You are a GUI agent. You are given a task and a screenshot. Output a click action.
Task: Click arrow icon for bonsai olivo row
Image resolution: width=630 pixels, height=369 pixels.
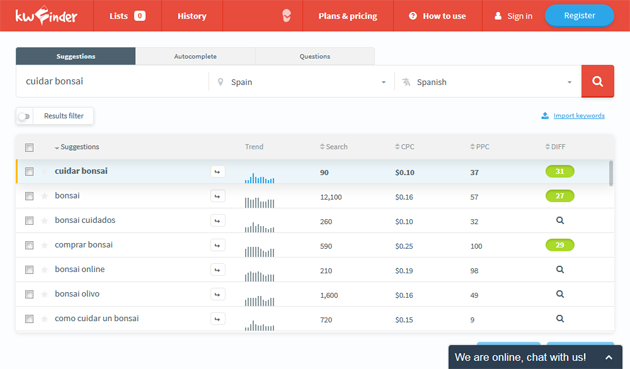click(218, 294)
